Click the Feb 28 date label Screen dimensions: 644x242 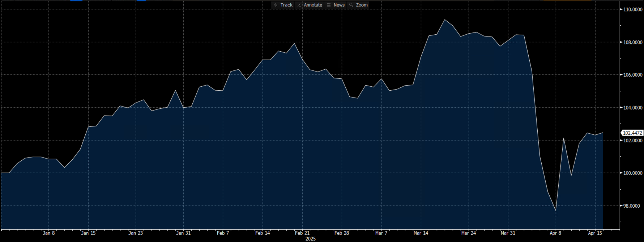342,233
